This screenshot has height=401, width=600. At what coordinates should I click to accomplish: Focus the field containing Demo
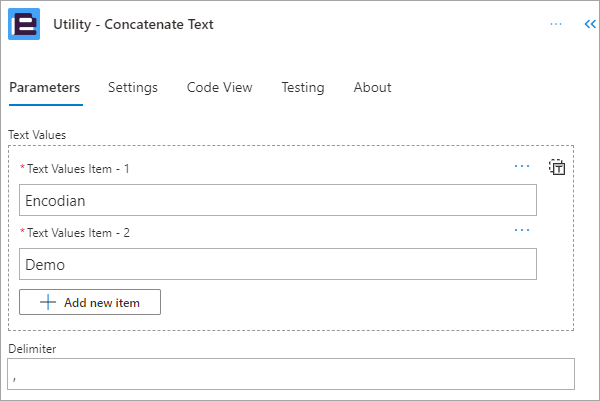278,264
